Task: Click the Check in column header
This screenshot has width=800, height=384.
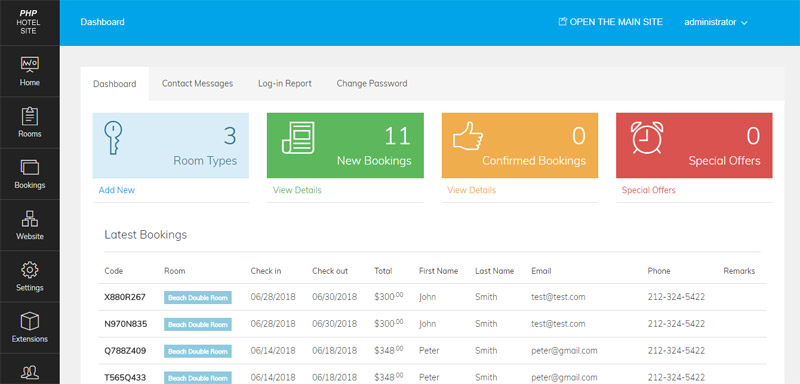Action: 266,271
